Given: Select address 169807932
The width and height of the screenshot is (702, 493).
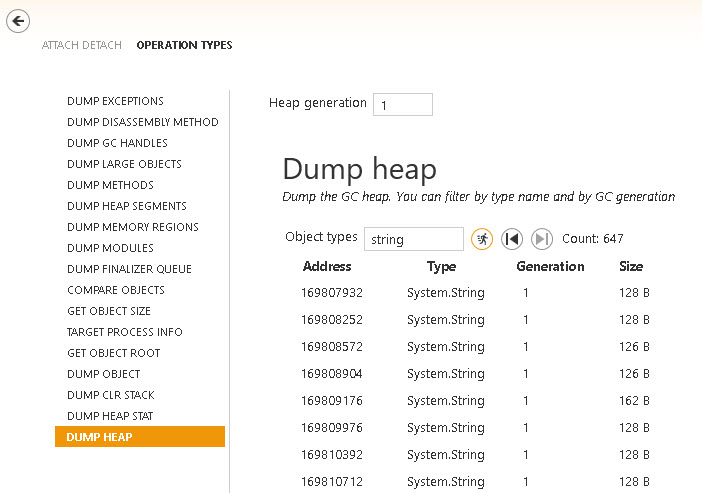Looking at the screenshot, I should (x=332, y=293).
